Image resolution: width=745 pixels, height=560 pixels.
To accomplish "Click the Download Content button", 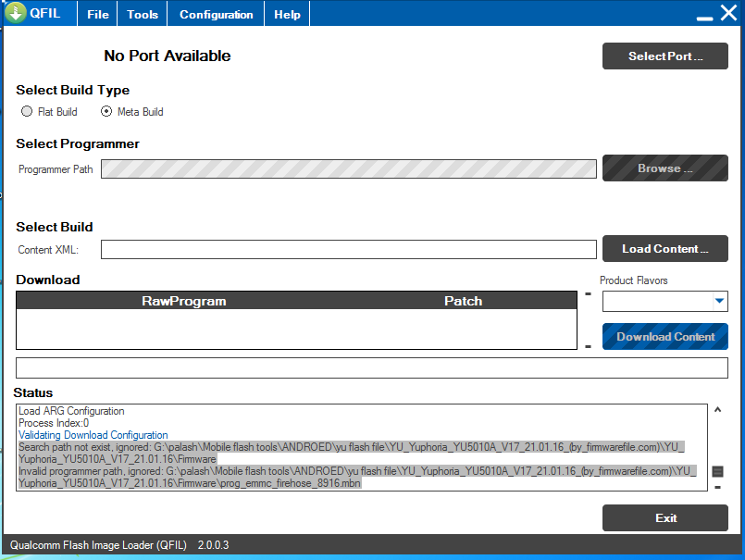I will click(665, 337).
